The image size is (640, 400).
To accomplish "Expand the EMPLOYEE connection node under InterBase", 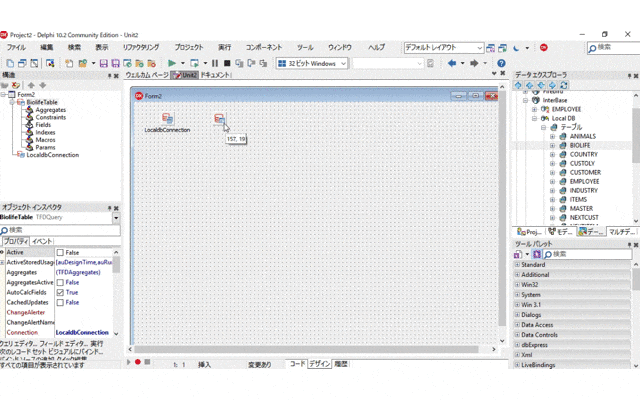I will [x=534, y=109].
